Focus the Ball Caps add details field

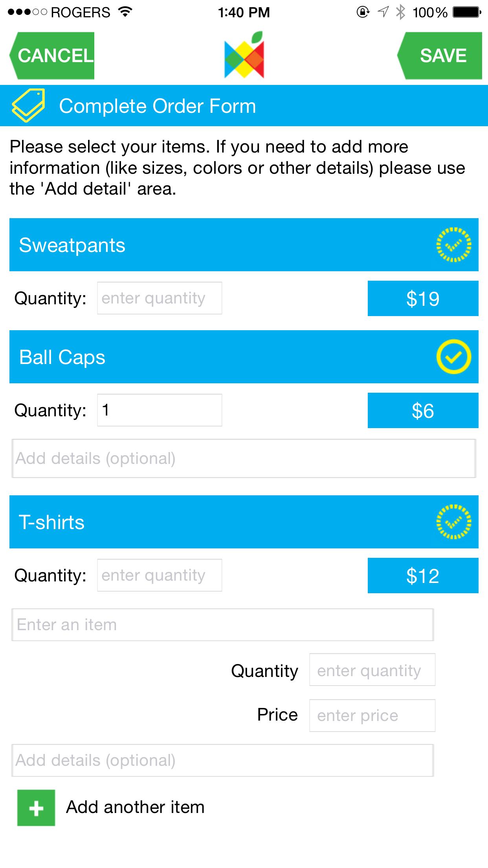tap(244, 458)
